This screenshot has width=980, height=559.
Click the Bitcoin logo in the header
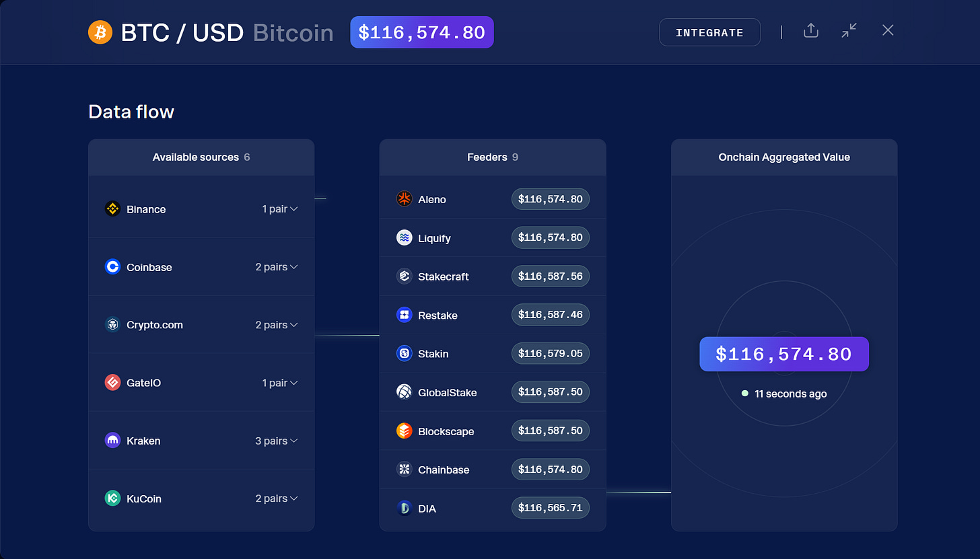click(100, 32)
